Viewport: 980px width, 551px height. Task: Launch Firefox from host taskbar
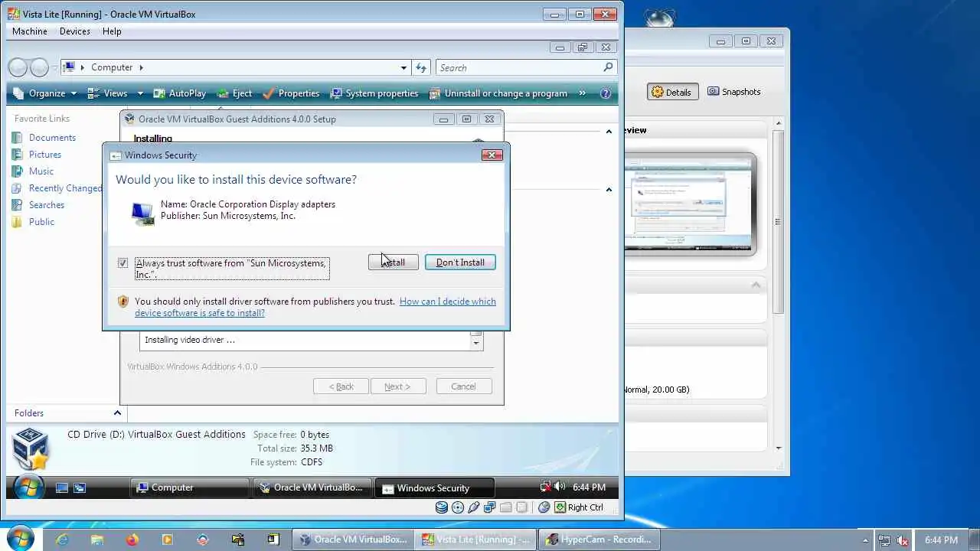132,540
